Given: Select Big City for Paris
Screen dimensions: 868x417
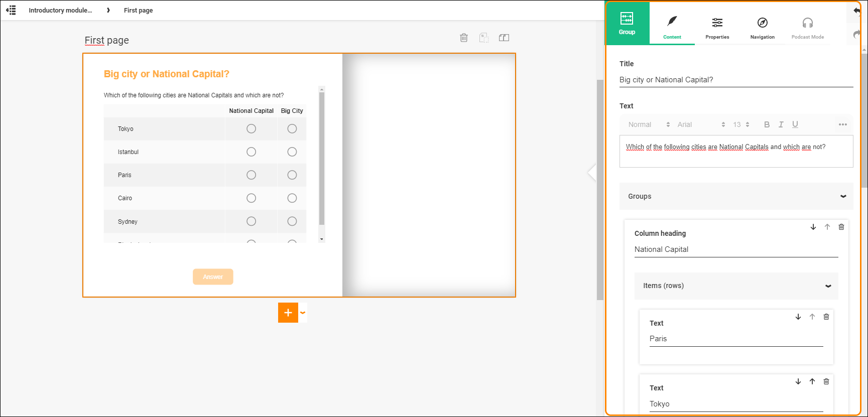Looking at the screenshot, I should [x=292, y=175].
